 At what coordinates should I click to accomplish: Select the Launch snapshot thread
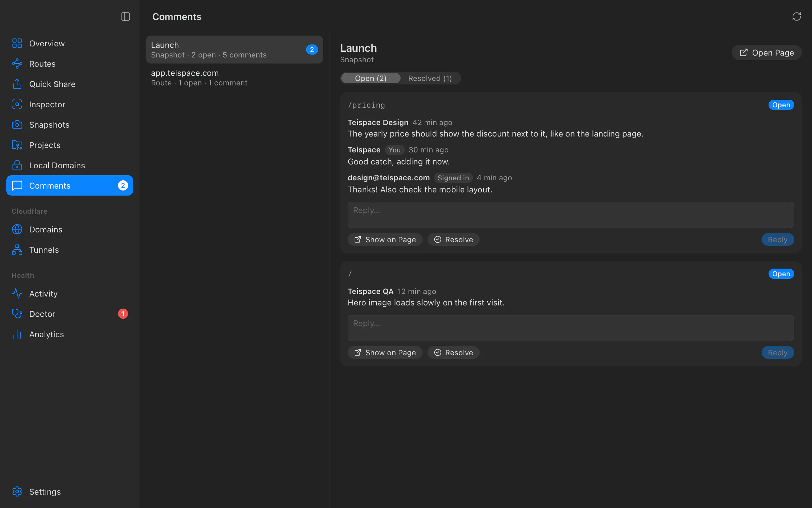[234, 50]
